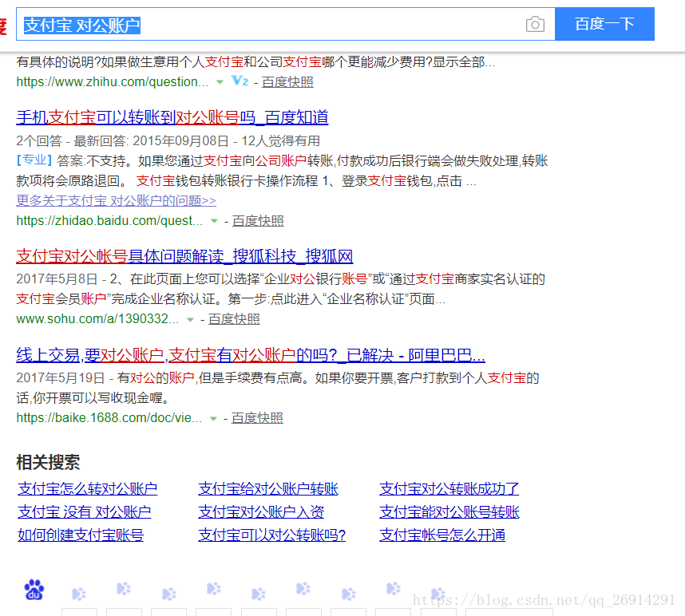This screenshot has width=685, height=616.
Task: Select related search 支付宝对公账户入资
Action: 261,511
